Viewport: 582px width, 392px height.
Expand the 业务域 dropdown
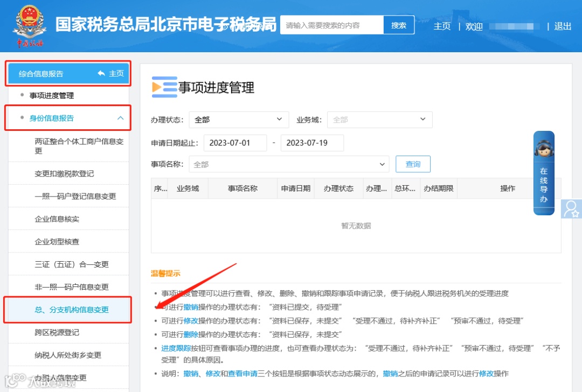click(380, 120)
